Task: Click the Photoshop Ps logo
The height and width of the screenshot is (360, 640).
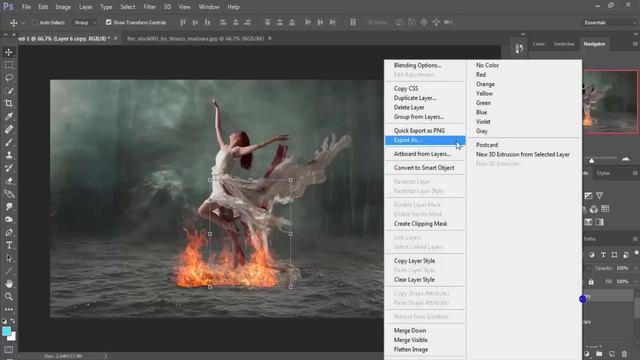Action: pyautogui.click(x=8, y=7)
